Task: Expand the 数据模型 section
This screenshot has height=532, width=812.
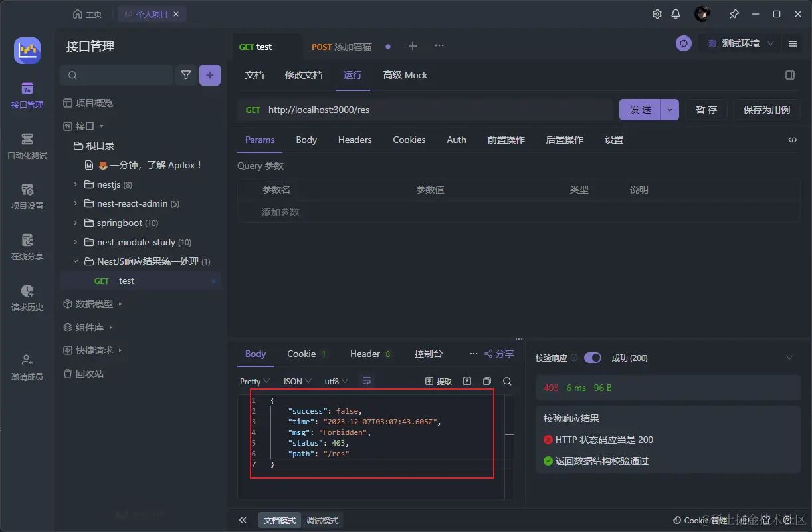Action: pos(120,304)
